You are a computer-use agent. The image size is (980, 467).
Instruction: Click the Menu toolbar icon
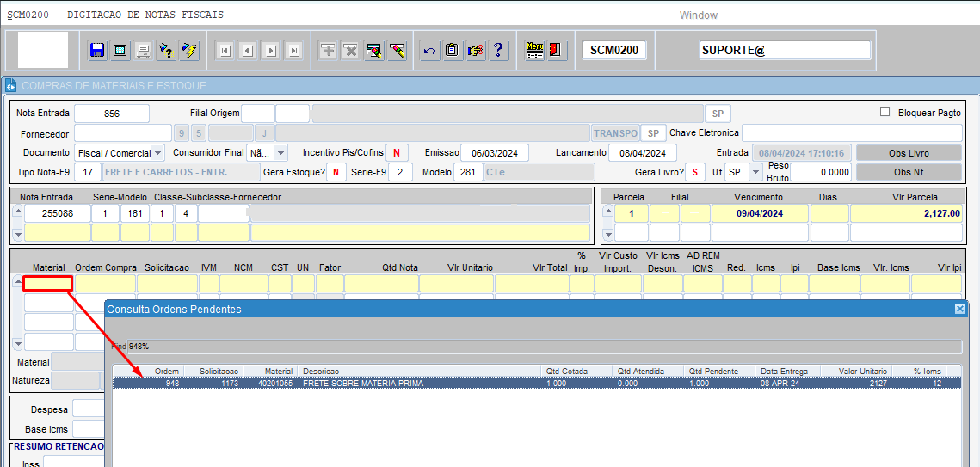[x=534, y=51]
